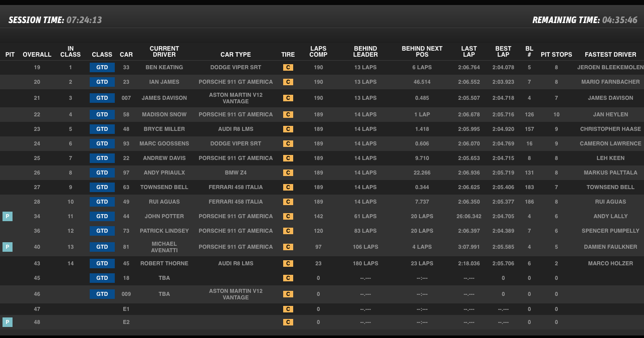Viewport: 644px width, 338px height.
Task: Click the Current Driver column header
Action: pos(164,52)
